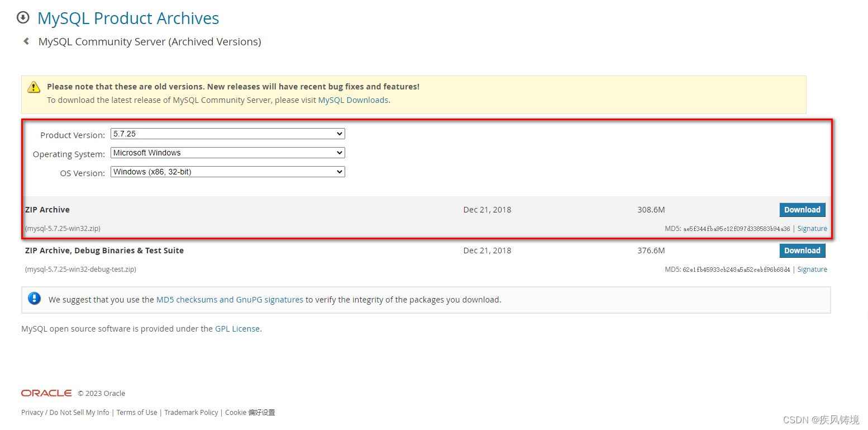Click the Oracle logo in footer

[x=46, y=393]
